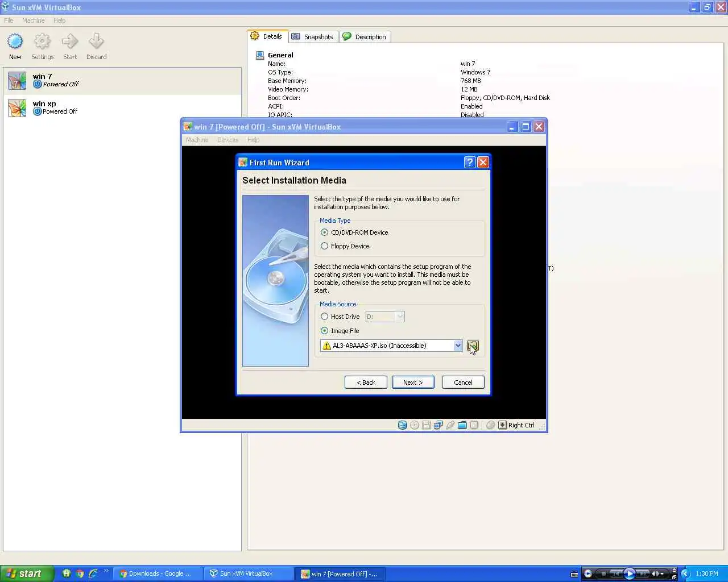Select the CD/DVD-ROM Device radio button
Image resolution: width=728 pixels, height=582 pixels.
coord(324,232)
